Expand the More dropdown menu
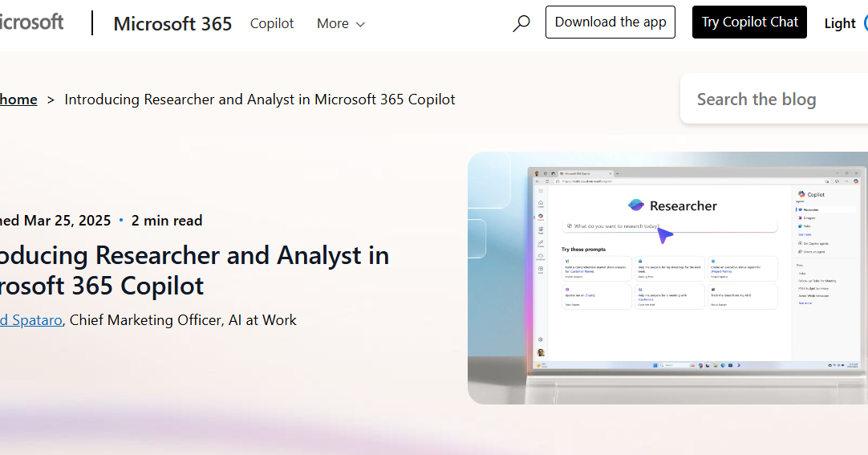 click(x=340, y=23)
